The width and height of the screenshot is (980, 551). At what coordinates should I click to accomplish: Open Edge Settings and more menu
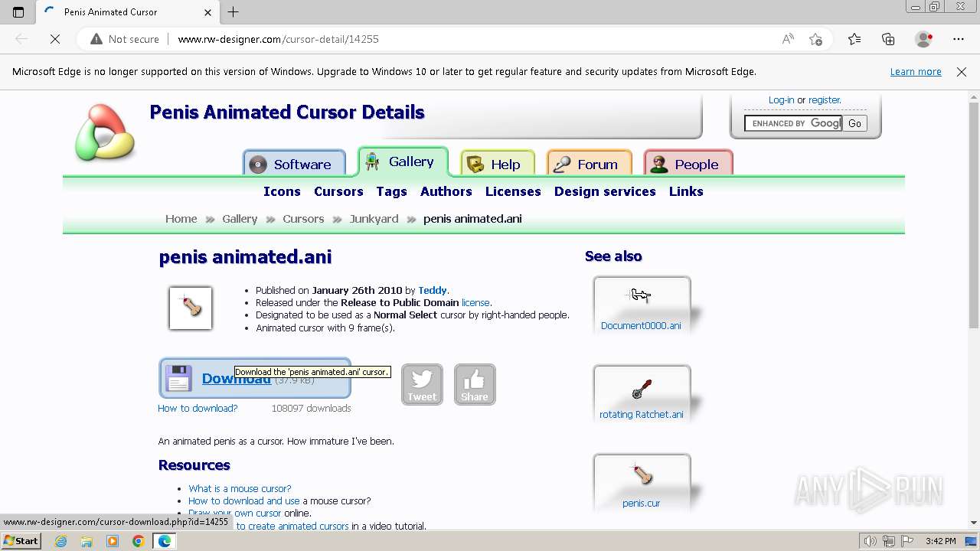pyautogui.click(x=959, y=39)
